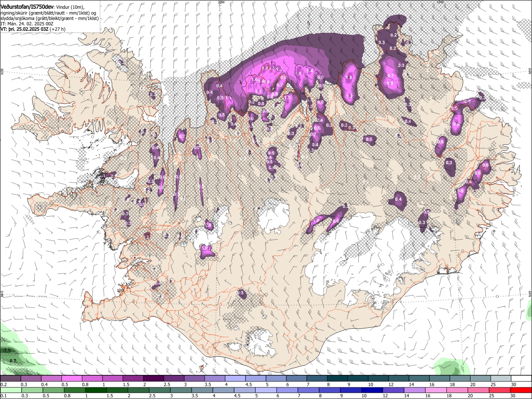Select the light grey 25 swatch in the upper legend row
The height and width of the screenshot is (399, 532).
pos(500,379)
